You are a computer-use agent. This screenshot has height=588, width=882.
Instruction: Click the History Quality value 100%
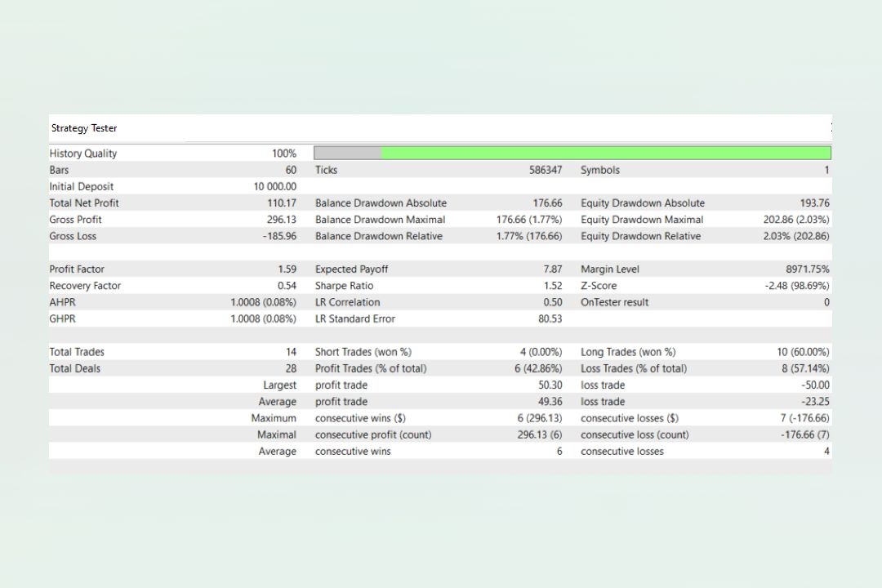click(x=284, y=154)
